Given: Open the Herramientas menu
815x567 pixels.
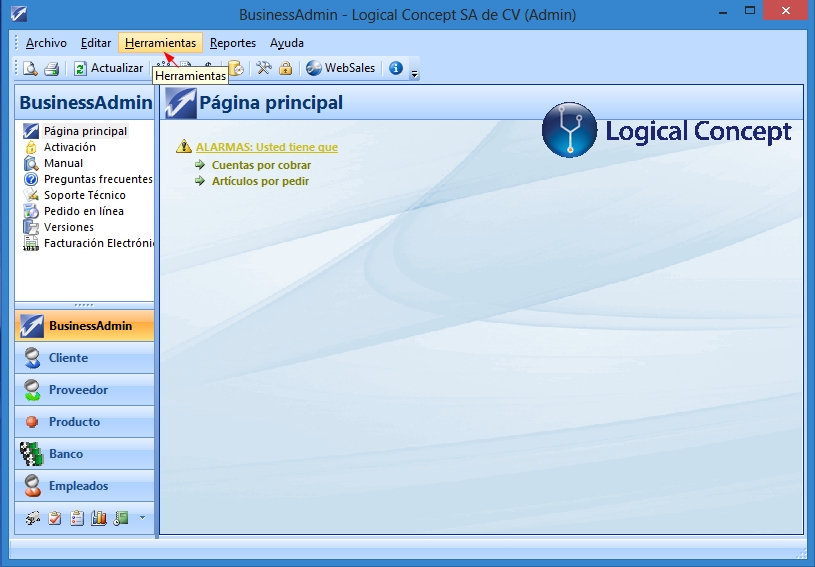Looking at the screenshot, I should 161,43.
